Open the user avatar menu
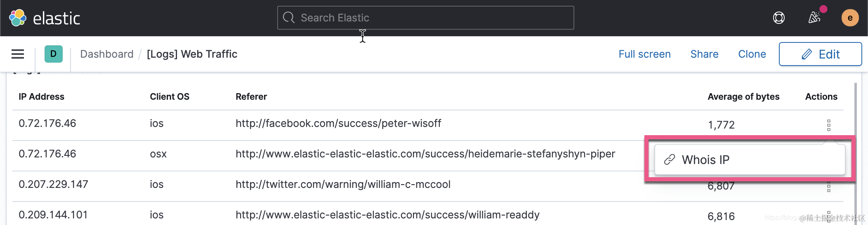Viewport: 868px width, 225px height. coord(850,18)
